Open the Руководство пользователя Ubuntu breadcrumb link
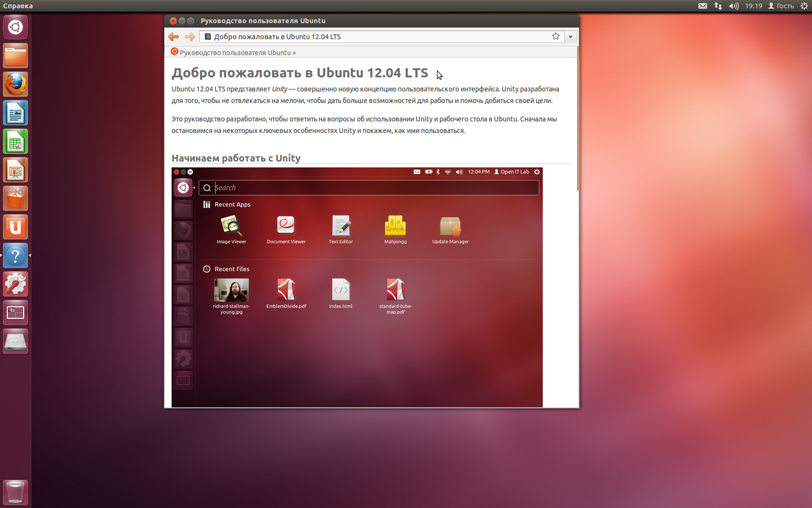This screenshot has width=812, height=508. tap(235, 53)
